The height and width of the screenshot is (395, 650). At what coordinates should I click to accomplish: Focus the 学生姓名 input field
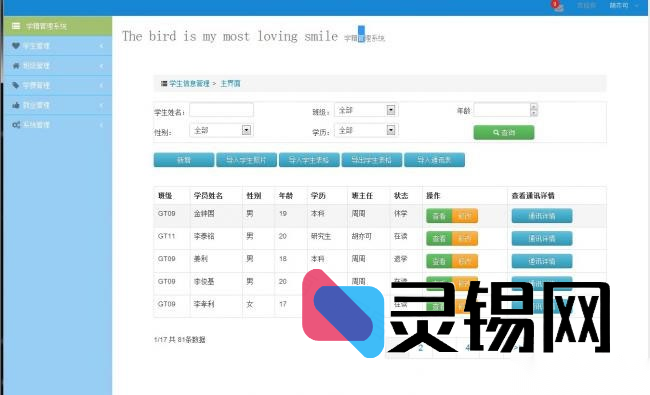click(221, 110)
